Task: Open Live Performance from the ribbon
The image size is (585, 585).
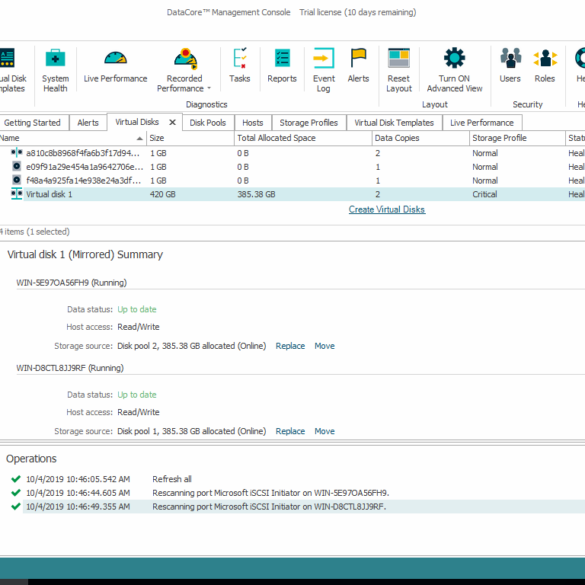Action: (x=115, y=66)
